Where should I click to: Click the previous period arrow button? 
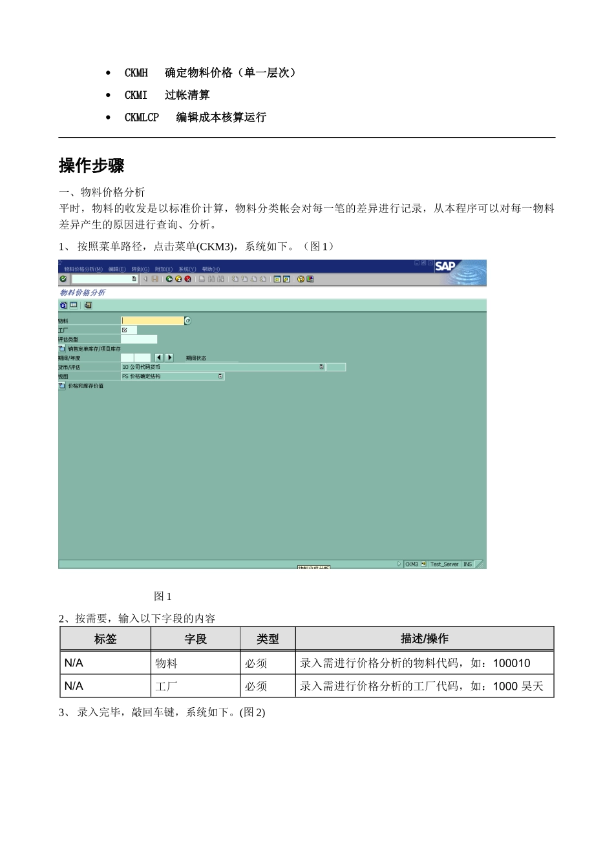pos(158,357)
